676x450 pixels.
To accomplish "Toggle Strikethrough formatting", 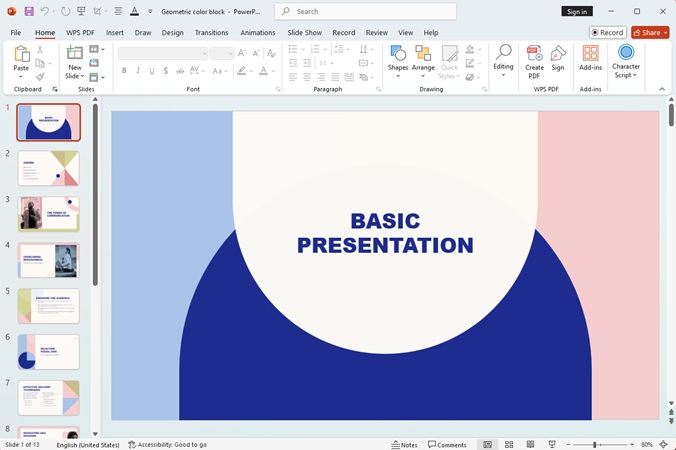I will click(180, 71).
